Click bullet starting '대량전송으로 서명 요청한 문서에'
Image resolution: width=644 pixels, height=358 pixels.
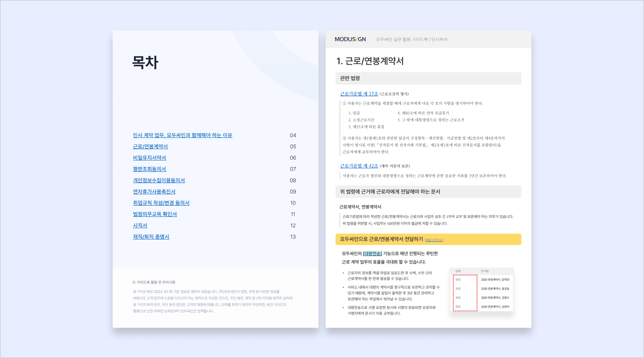pos(391,310)
